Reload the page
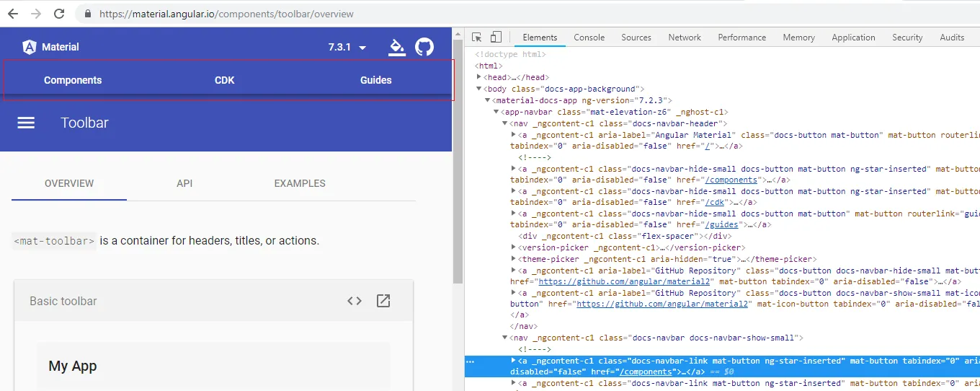This screenshot has height=391, width=980. pos(59,14)
